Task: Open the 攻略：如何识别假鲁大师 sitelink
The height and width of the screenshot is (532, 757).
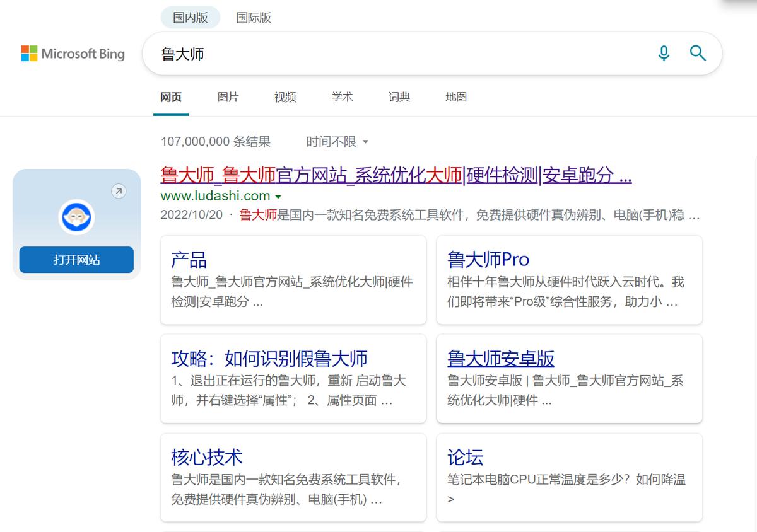Action: [269, 357]
